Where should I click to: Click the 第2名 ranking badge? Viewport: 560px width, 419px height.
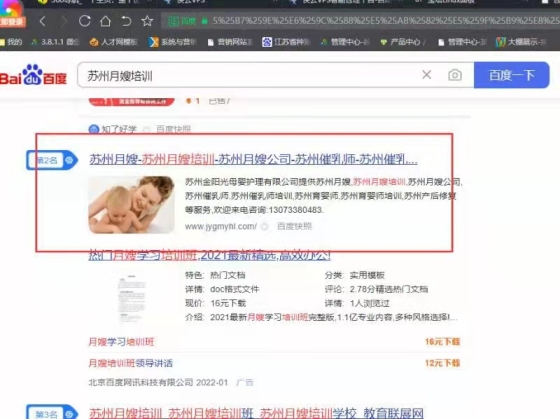point(52,160)
